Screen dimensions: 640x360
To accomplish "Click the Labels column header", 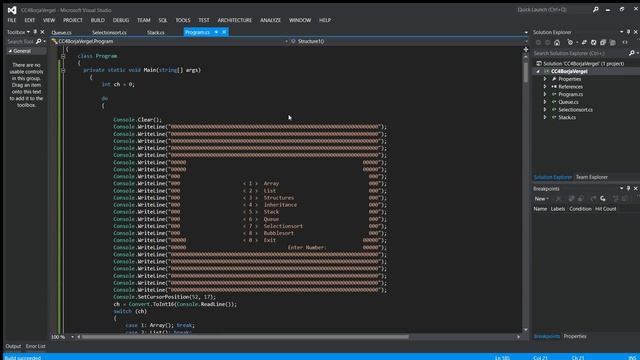I will click(x=558, y=209).
